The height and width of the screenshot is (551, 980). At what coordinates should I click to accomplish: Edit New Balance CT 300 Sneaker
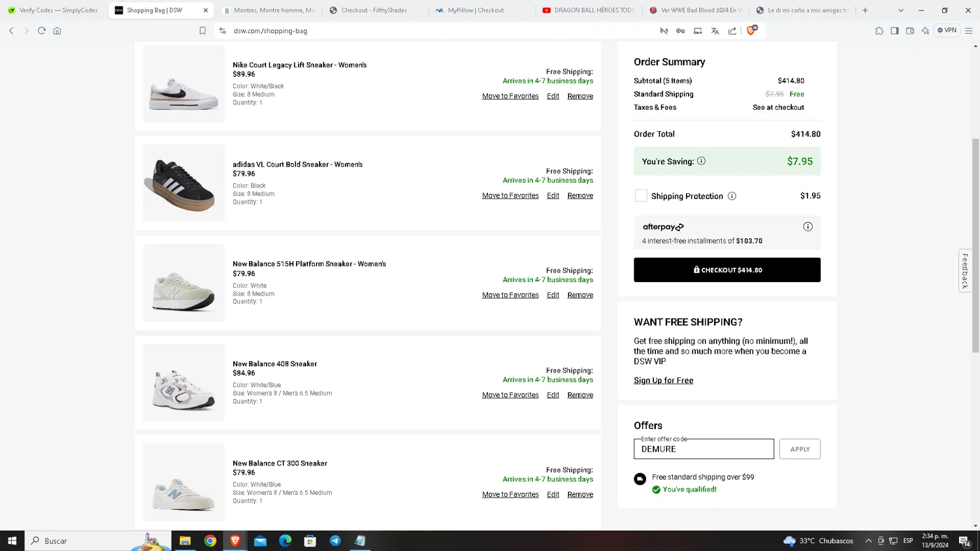(x=553, y=494)
